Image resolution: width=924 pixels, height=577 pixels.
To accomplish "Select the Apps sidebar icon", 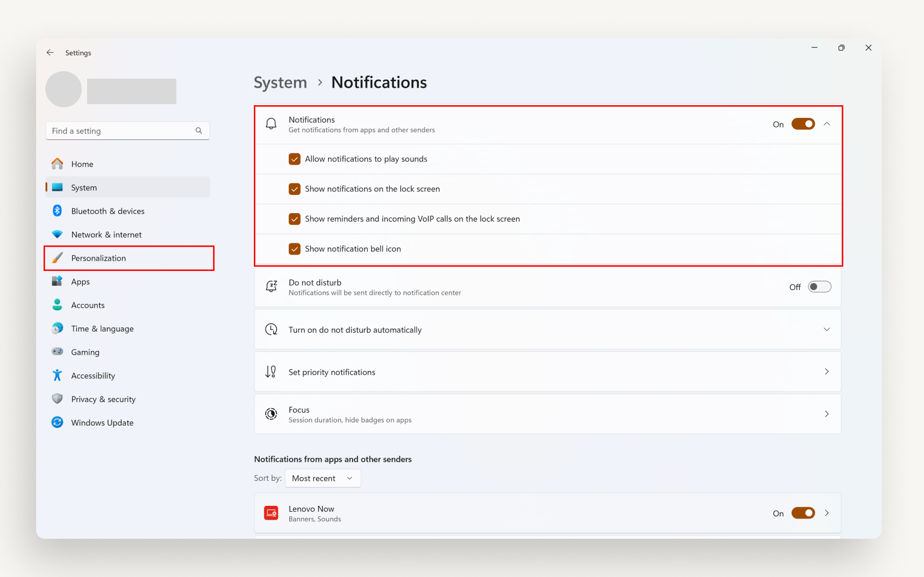I will click(x=57, y=282).
